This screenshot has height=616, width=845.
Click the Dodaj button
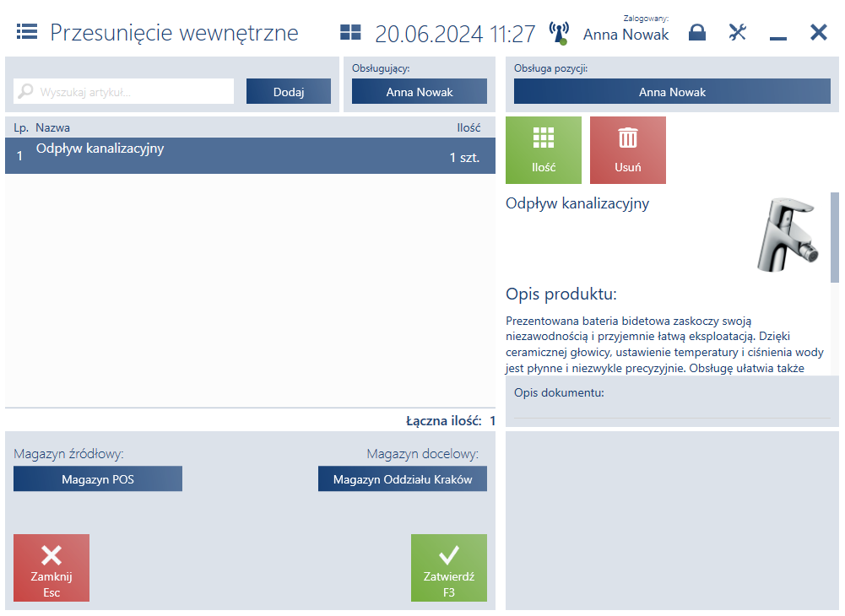[289, 92]
